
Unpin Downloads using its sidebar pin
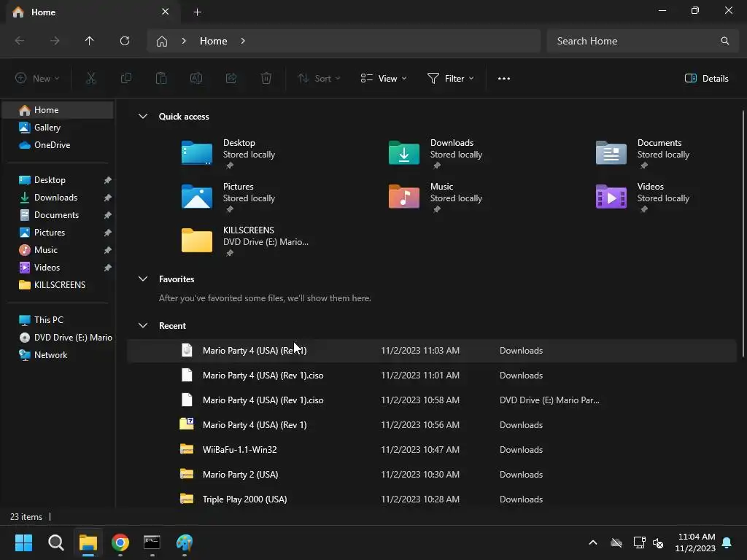coord(108,198)
